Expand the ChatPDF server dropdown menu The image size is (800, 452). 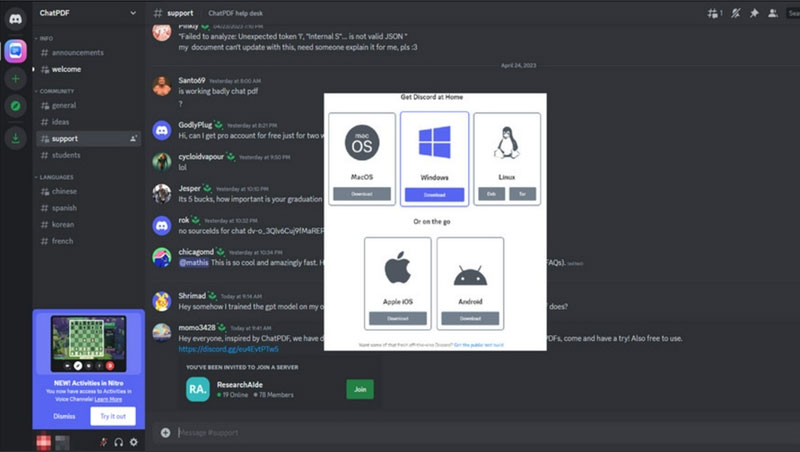(x=133, y=13)
